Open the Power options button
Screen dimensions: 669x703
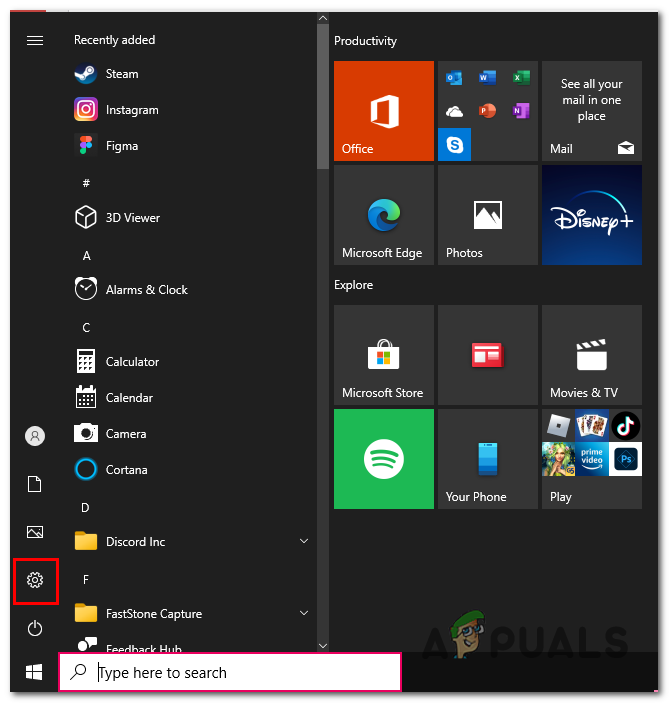coord(35,628)
